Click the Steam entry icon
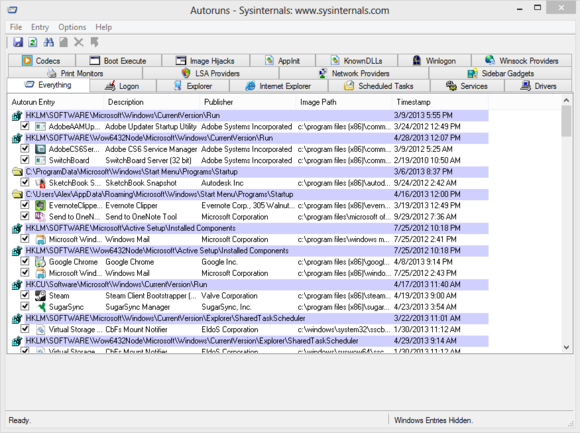This screenshot has height=433, width=580. (40, 296)
